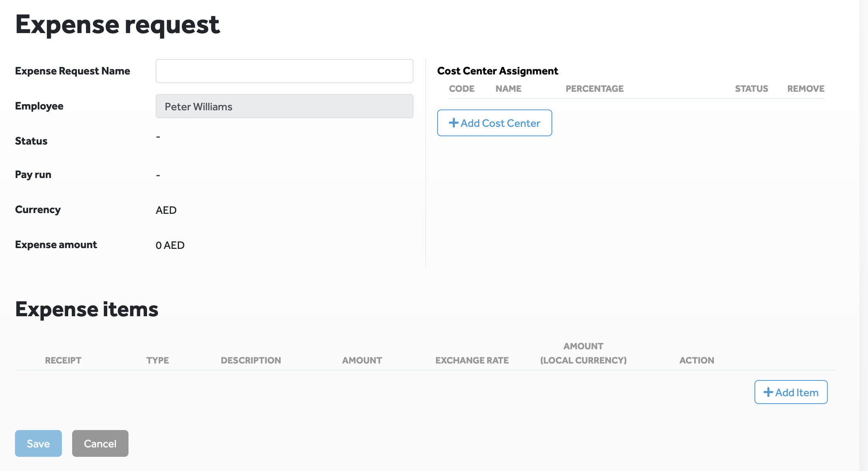The height and width of the screenshot is (471, 868).
Task: Click the ACTION column header
Action: pyautogui.click(x=697, y=360)
